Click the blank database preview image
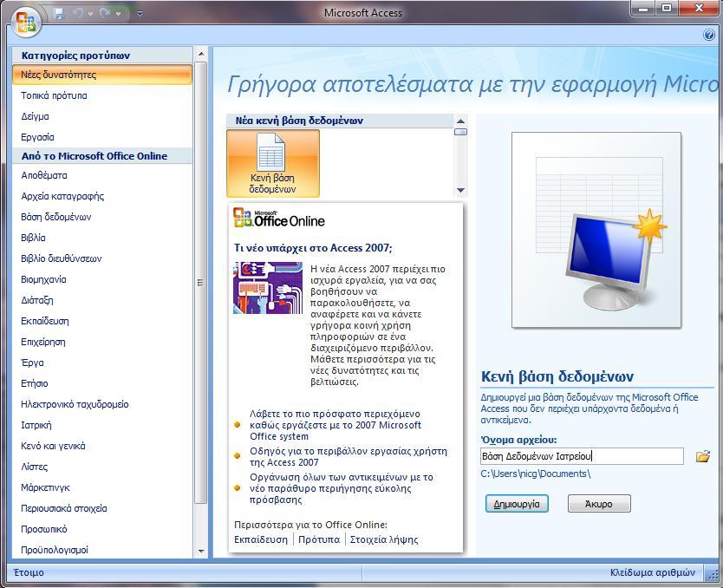723x588 pixels. [x=596, y=230]
